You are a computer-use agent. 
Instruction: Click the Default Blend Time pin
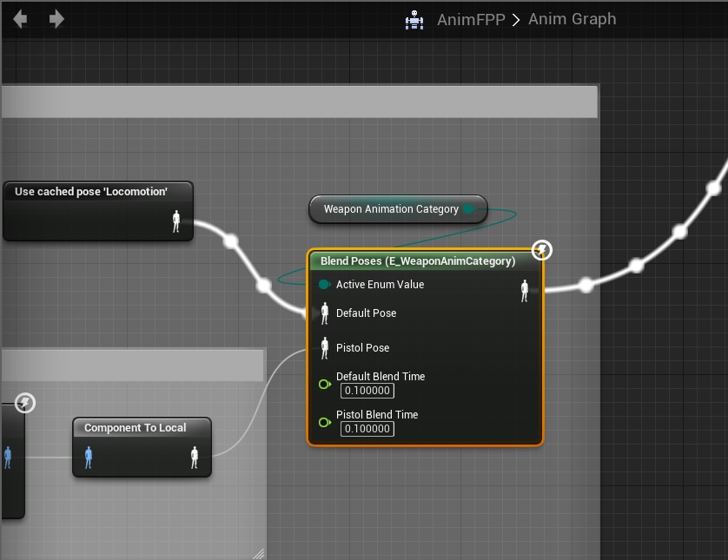coord(324,384)
